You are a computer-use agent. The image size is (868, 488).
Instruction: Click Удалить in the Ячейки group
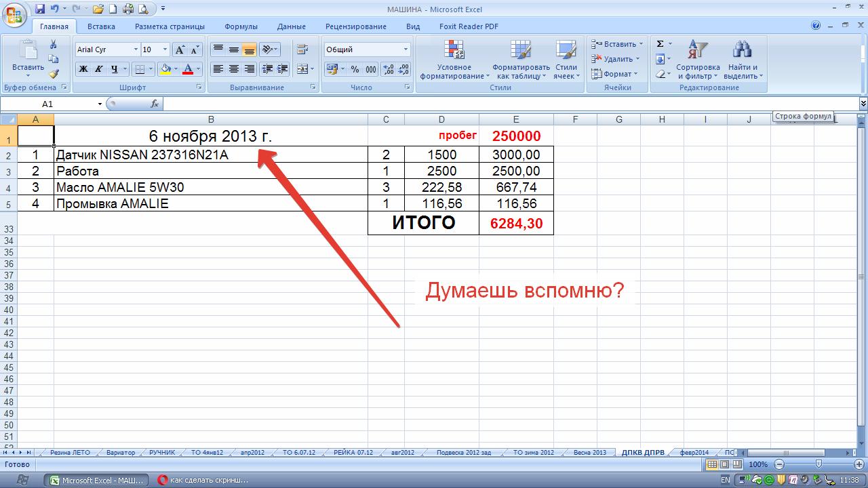point(616,59)
